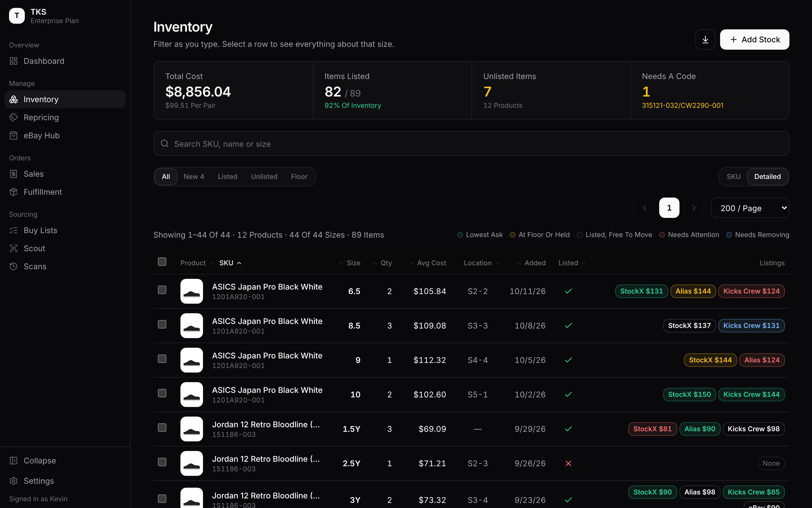Check the ASICS size 6.5 row
The image size is (812, 508).
tap(162, 290)
